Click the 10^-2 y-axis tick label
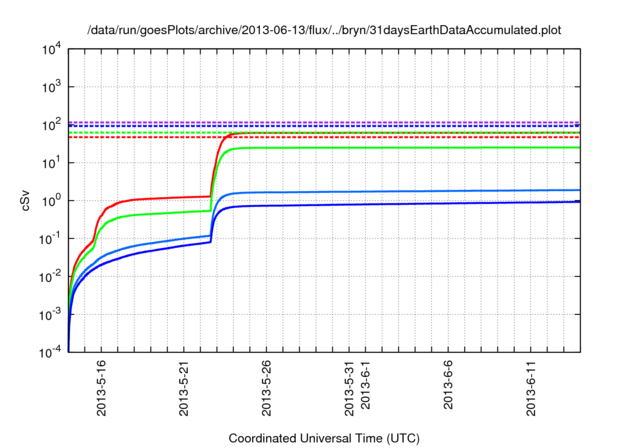Screen dimensions: 640x448 click(50, 277)
